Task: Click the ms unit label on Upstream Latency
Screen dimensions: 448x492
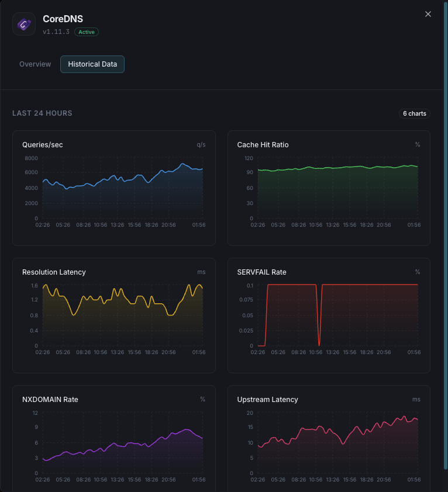Action: point(416,399)
